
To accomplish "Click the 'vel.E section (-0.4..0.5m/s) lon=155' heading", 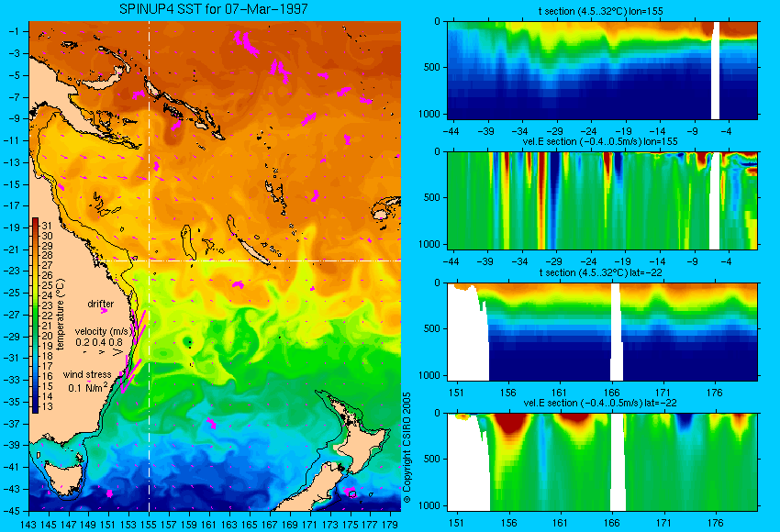I will (600, 141).
